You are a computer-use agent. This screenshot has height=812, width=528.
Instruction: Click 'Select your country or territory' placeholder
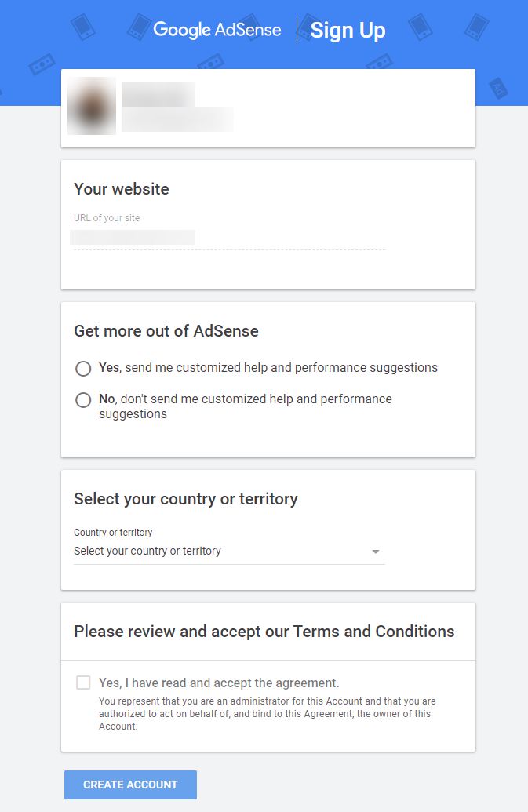point(147,551)
